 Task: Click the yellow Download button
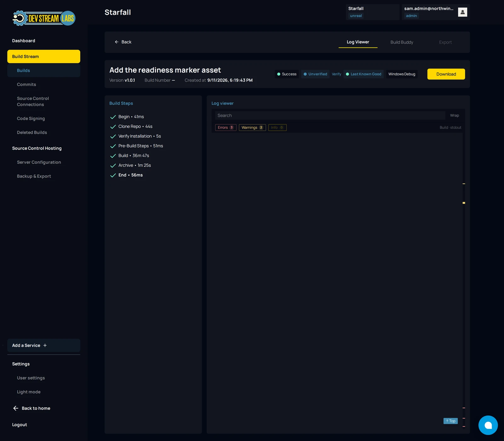[x=446, y=74]
